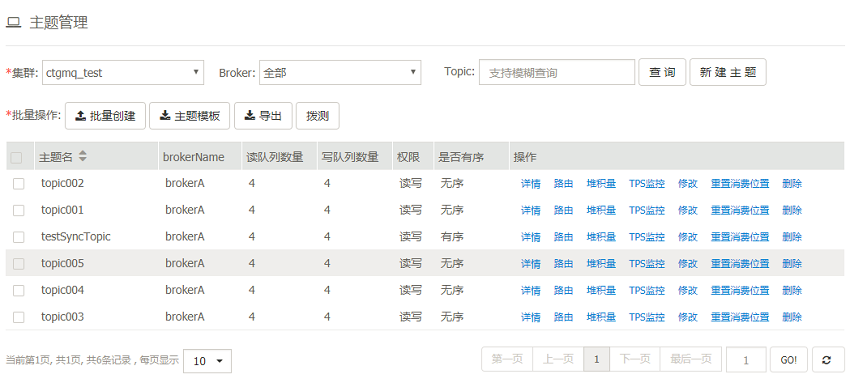850x387 pixels.
Task: Open the 集群 ctgmq_test dropdown
Action: (123, 73)
